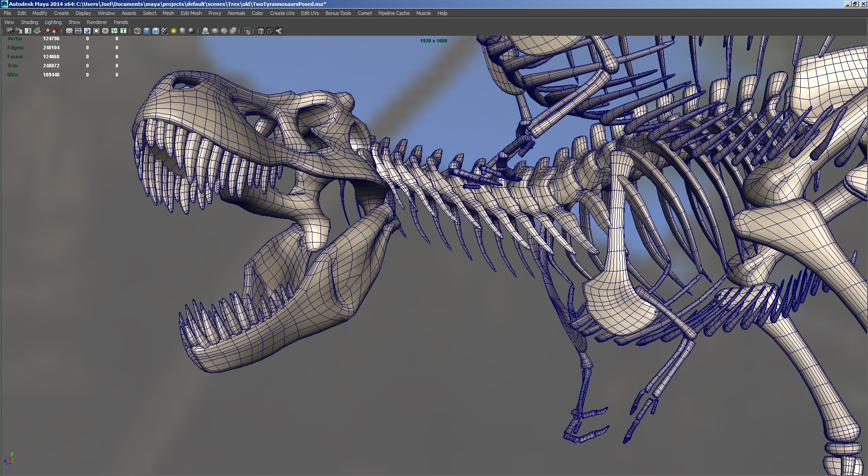Click Wireframe on Shaded cube icon
Screen dimensions: 868x476
[x=156, y=31]
